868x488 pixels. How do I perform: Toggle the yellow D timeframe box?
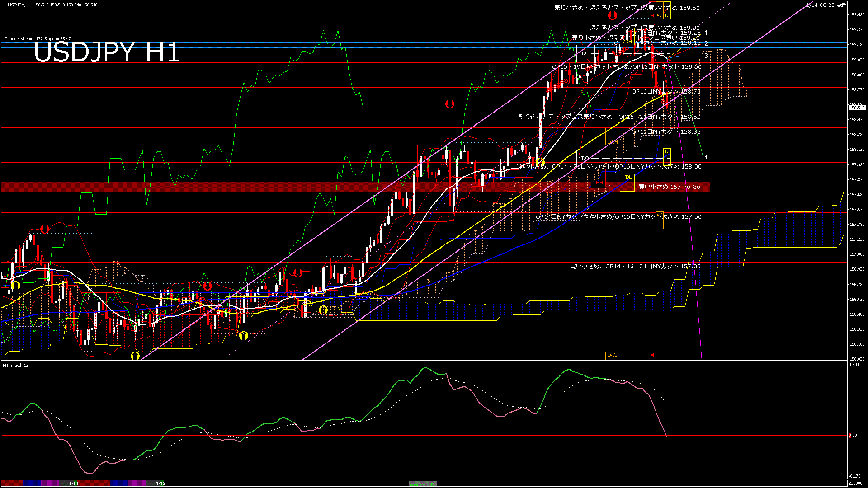coord(667,15)
